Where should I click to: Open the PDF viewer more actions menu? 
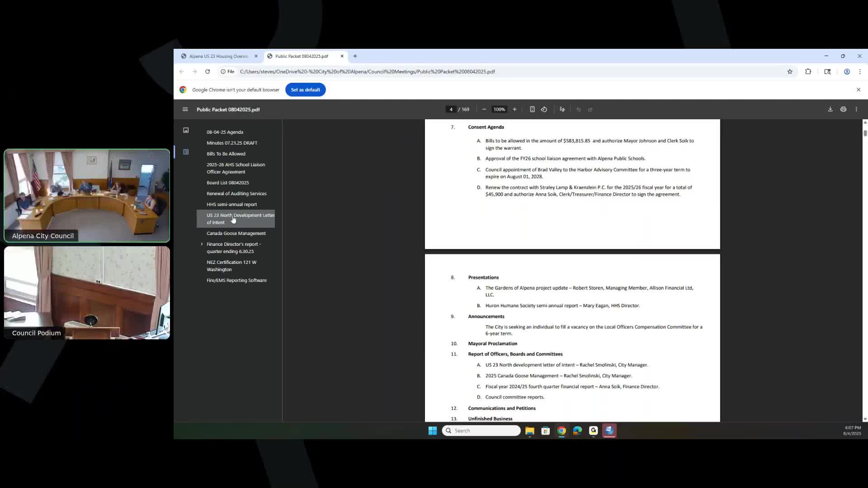[x=856, y=109]
